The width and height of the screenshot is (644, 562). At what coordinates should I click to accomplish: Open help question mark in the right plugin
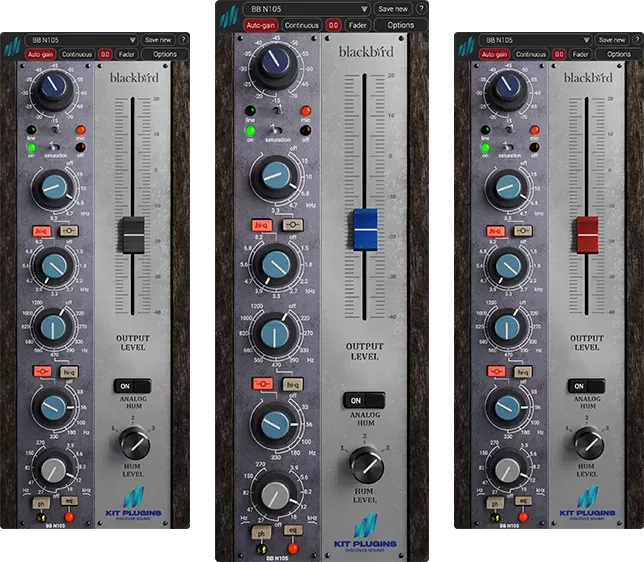[637, 40]
